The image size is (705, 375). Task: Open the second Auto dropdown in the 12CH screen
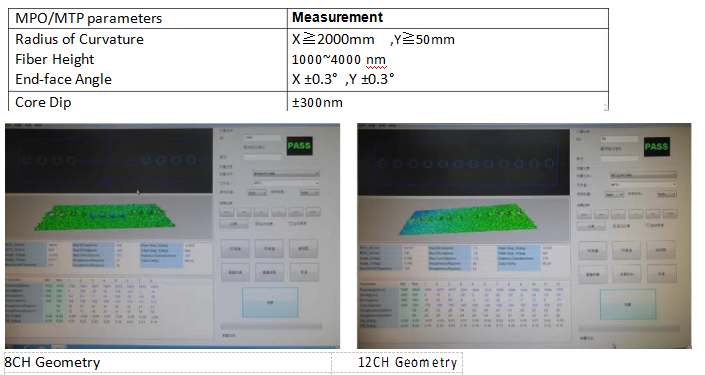coord(667,194)
